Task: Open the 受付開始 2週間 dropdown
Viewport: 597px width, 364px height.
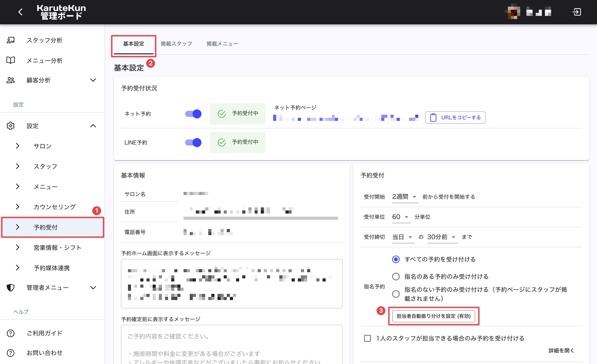Action: click(x=405, y=197)
